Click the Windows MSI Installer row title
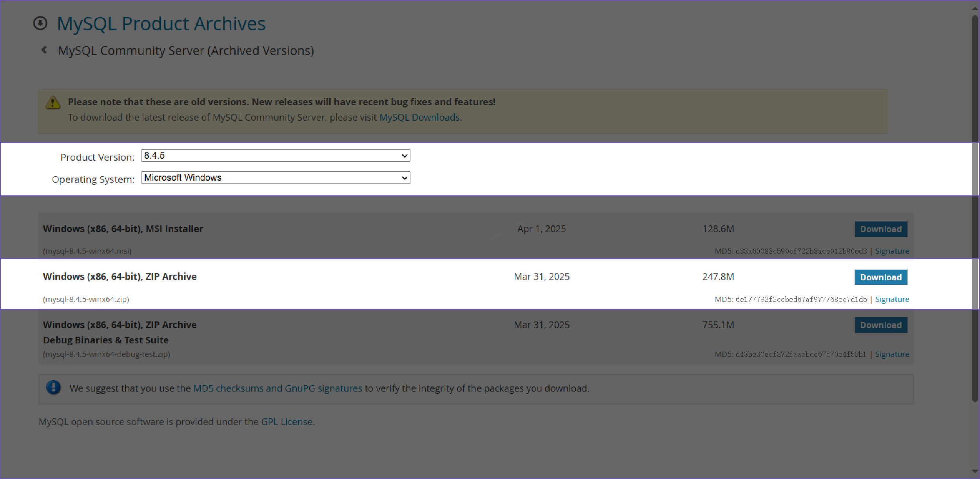This screenshot has height=479, width=980. point(123,229)
